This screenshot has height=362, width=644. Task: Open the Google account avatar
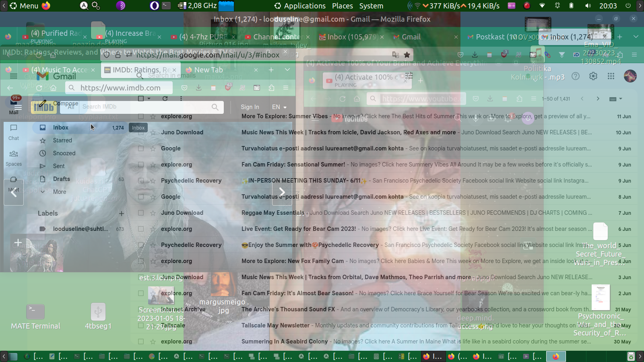(x=630, y=76)
